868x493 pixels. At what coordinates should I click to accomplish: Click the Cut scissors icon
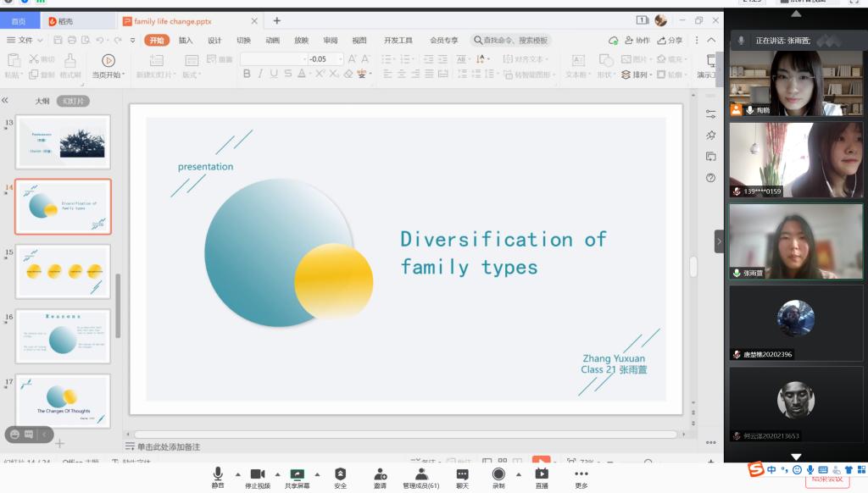(x=34, y=58)
